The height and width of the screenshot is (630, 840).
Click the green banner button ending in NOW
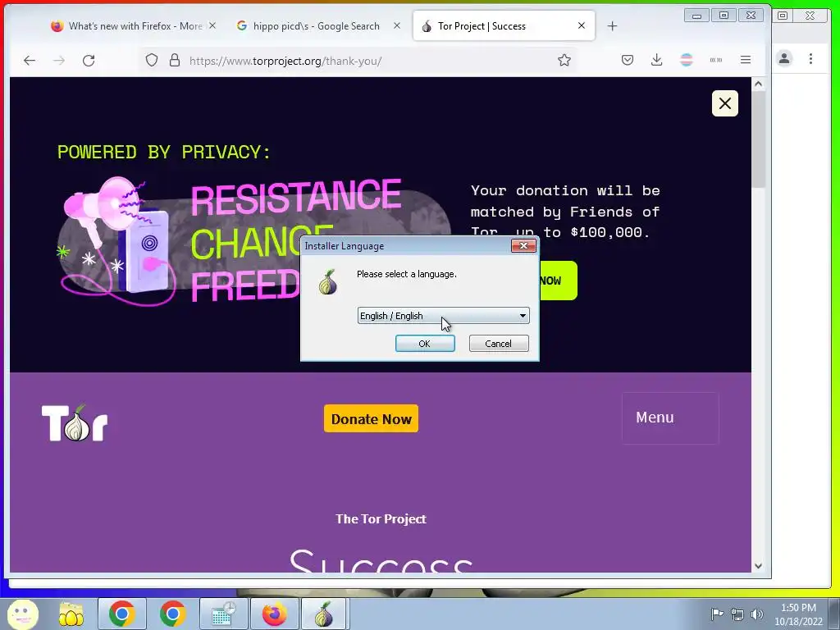tap(558, 281)
